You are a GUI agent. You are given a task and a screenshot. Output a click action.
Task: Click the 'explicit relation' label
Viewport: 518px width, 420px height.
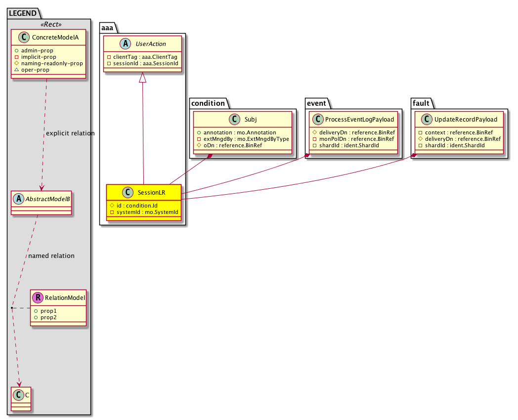point(70,133)
